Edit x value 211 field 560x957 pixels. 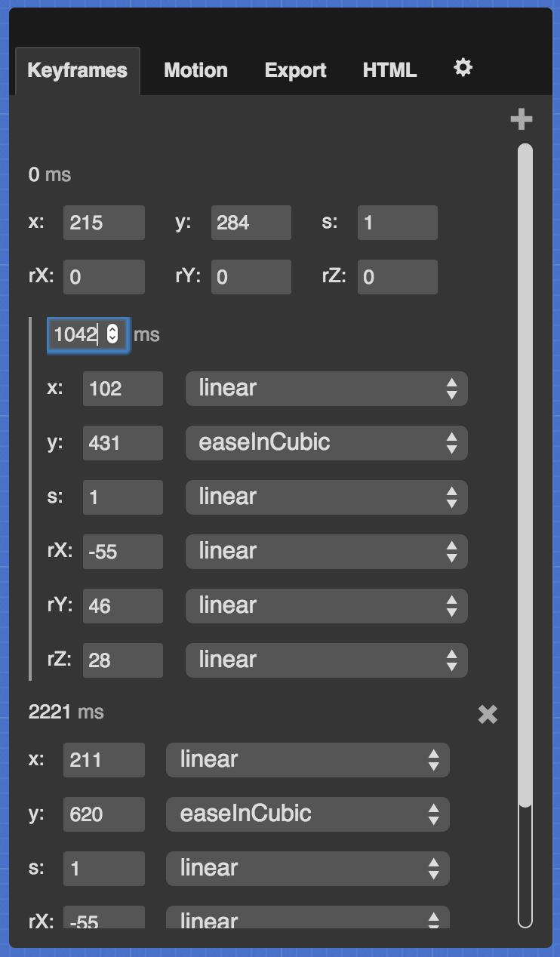coord(103,760)
